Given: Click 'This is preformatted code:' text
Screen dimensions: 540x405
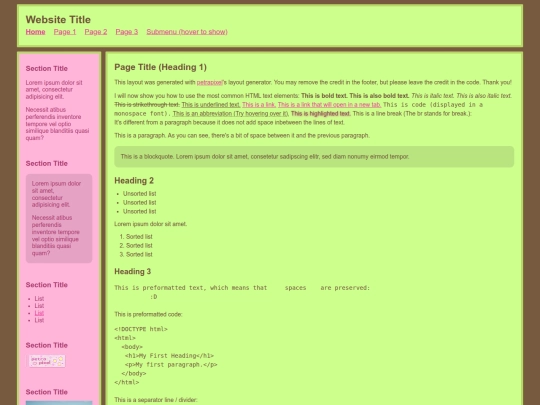Looking at the screenshot, I should [148, 314].
